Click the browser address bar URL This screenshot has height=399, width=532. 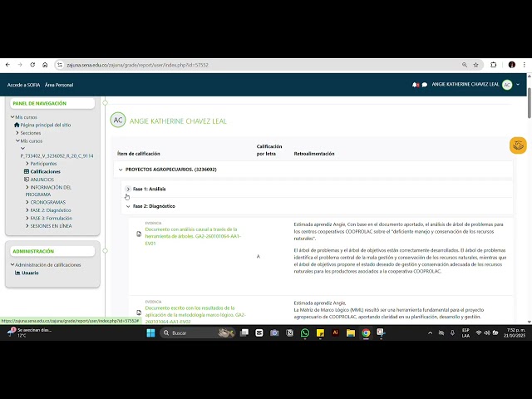137,65
